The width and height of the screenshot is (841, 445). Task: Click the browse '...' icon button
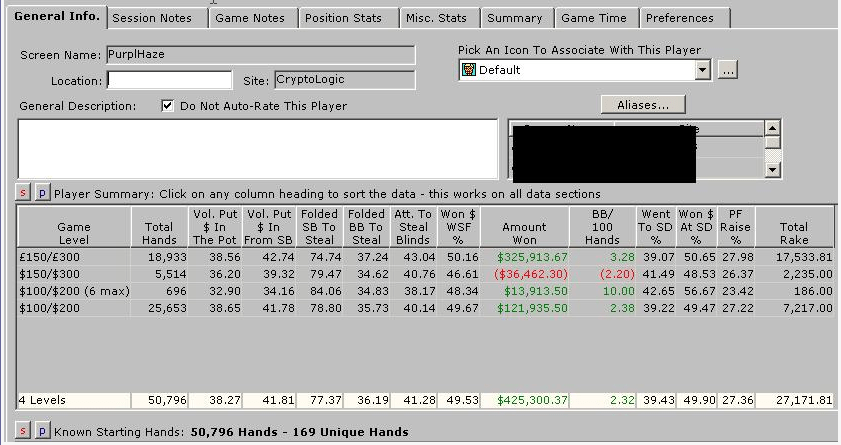coord(727,70)
